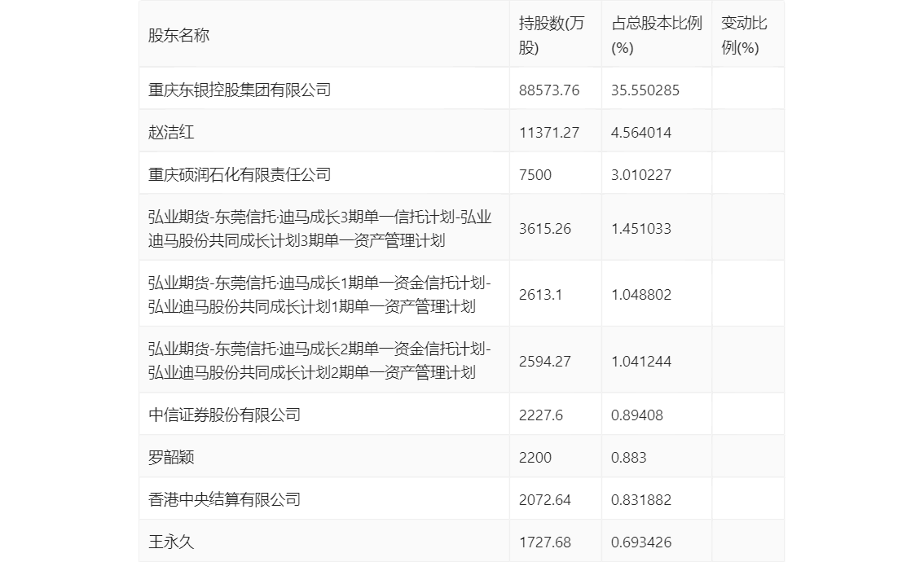
Task: Click the 变动比例(%) column header
Action: [x=744, y=35]
